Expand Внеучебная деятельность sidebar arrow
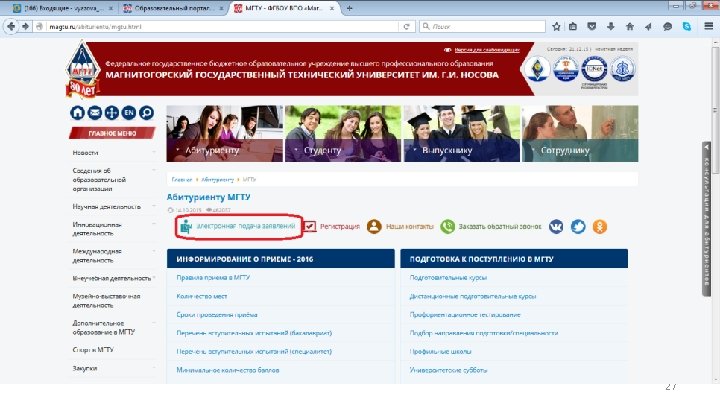Screen dimensions: 720x405 coord(154,278)
